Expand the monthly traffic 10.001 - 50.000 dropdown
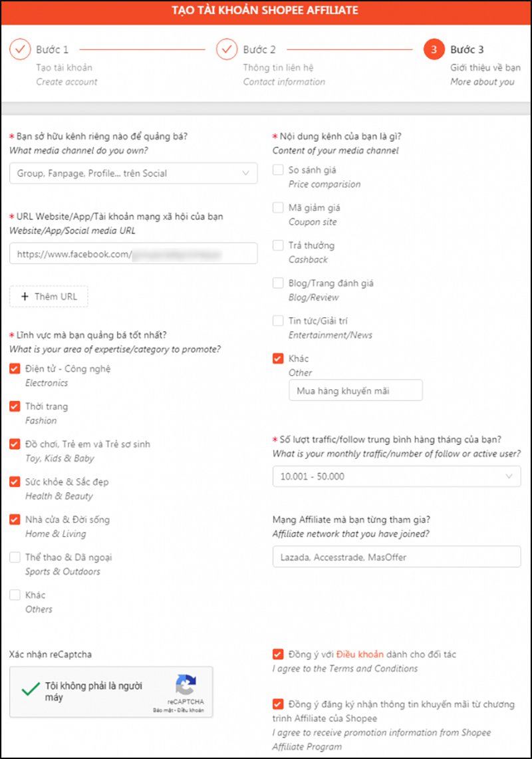Screen dimensions: 532x759 [397, 476]
